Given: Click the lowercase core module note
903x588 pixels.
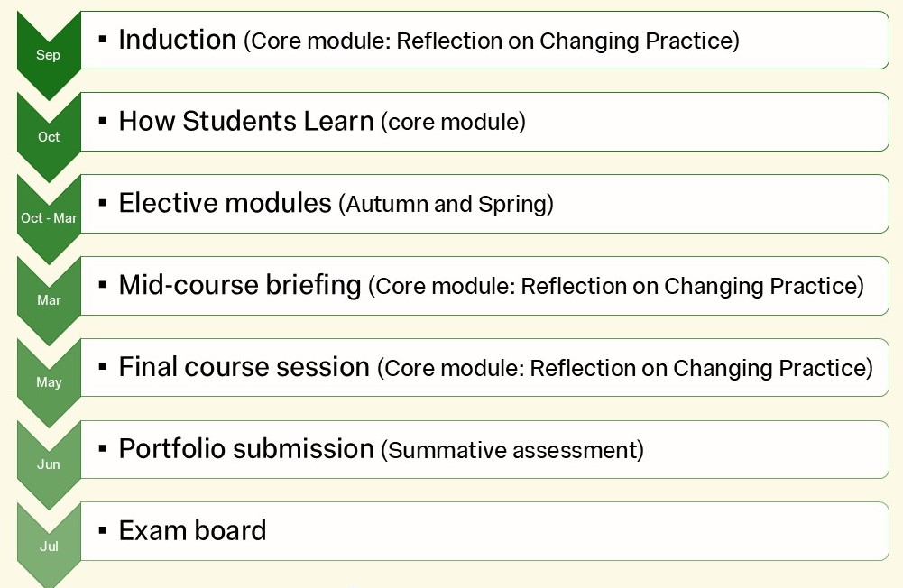Looking at the screenshot, I should tap(453, 123).
